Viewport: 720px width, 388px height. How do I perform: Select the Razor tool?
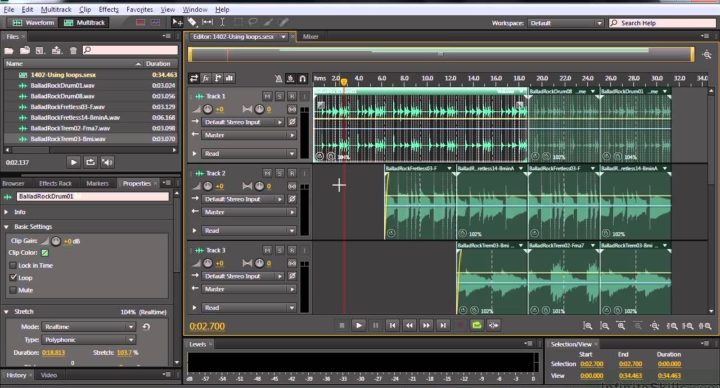192,22
